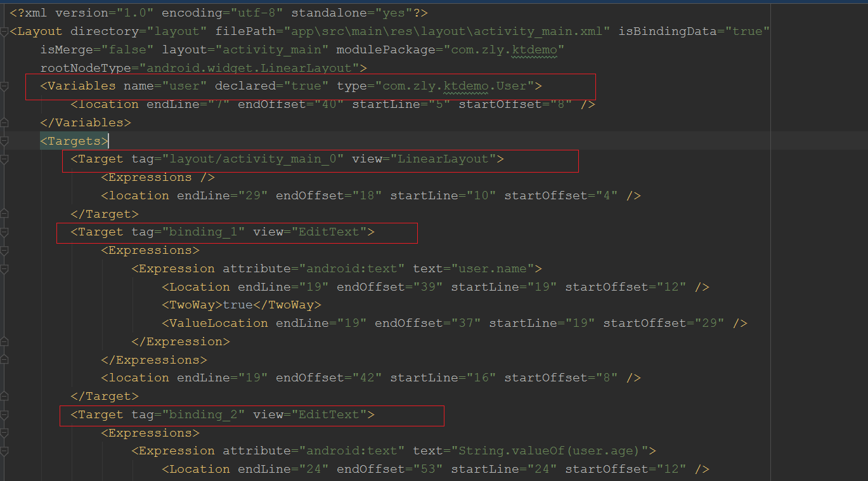Click the declared="true" attribute
Screen dimensions: 868x481
[271, 86]
